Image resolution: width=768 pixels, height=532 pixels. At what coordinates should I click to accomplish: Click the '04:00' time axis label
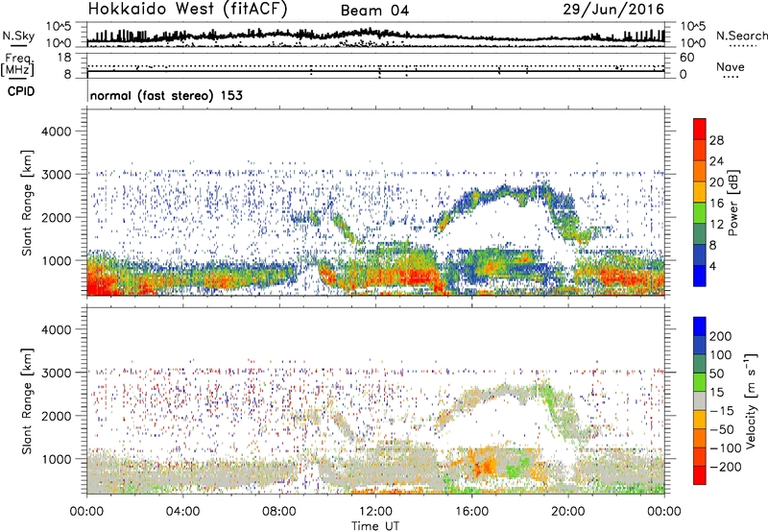[x=182, y=512]
